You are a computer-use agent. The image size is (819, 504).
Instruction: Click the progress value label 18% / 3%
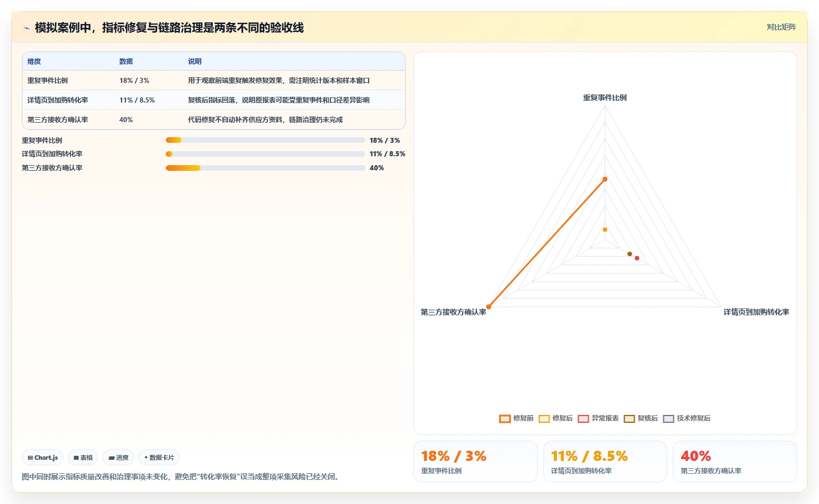click(x=385, y=141)
